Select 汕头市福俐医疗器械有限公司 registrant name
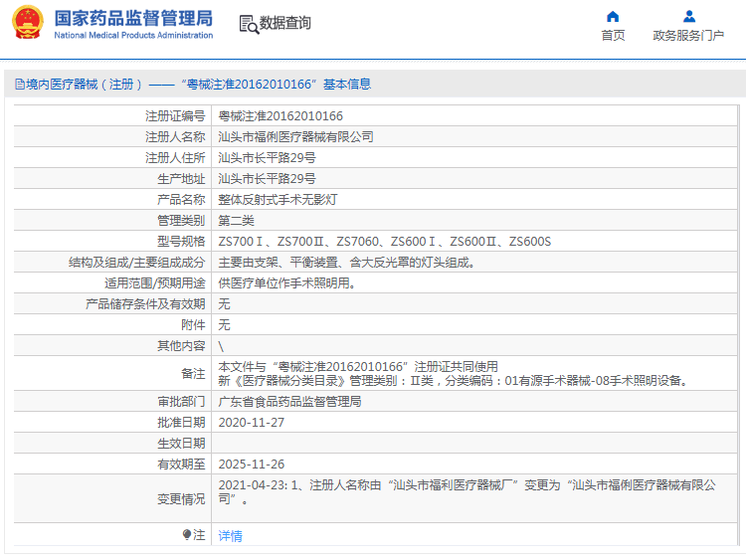746x560 pixels. click(x=296, y=137)
